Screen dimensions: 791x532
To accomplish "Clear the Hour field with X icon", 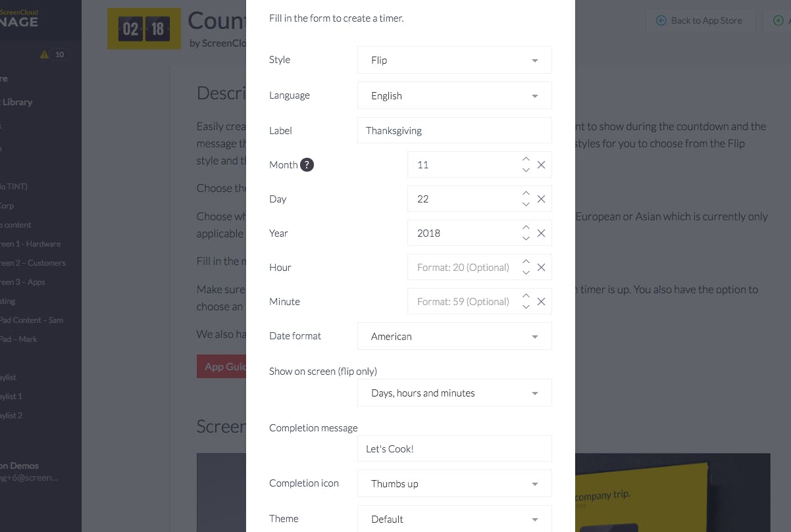I will pyautogui.click(x=541, y=268).
